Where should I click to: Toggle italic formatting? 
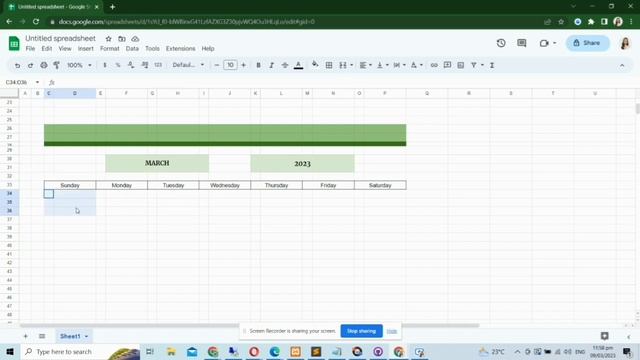point(271,65)
